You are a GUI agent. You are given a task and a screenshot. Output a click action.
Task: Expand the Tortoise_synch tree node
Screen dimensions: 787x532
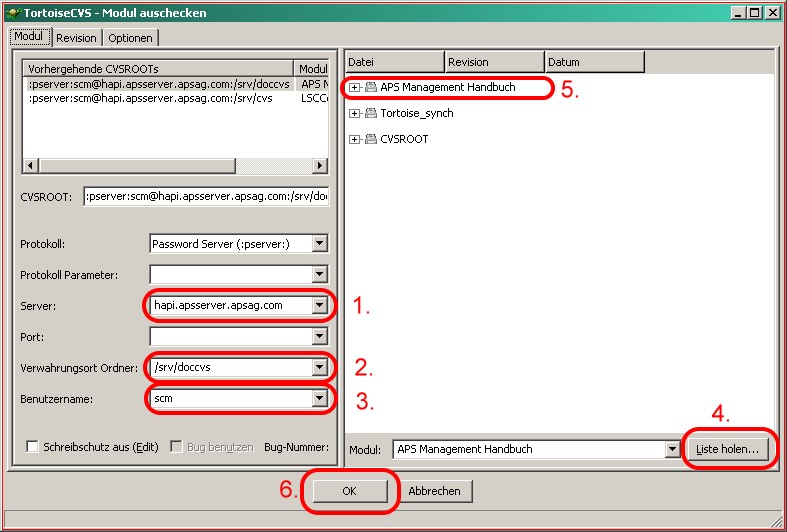[355, 114]
